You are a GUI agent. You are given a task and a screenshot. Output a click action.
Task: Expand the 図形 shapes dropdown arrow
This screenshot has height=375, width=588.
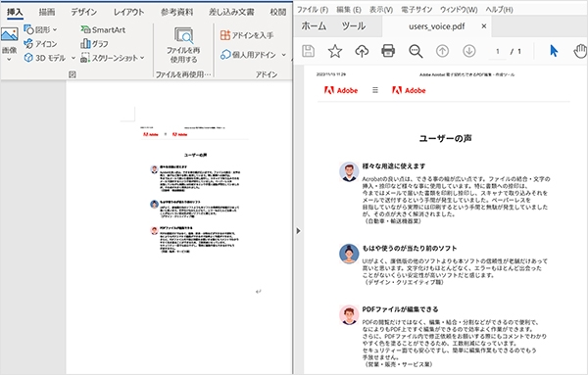(55, 29)
